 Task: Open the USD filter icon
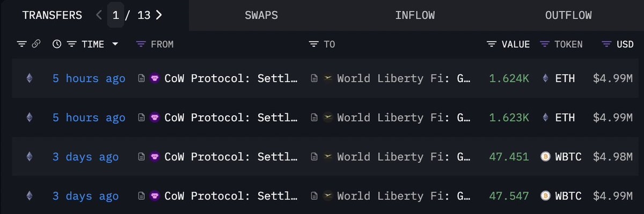point(607,45)
